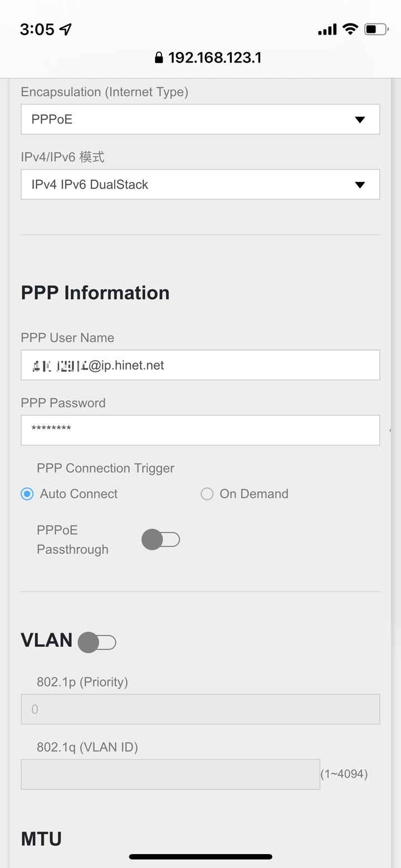
Task: Click the PPP User Name field
Action: pos(200,365)
